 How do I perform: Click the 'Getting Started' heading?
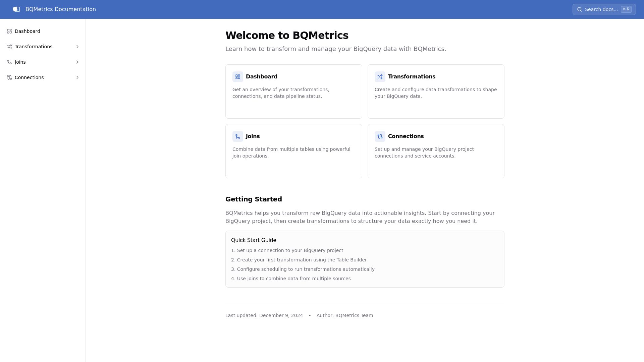tap(254, 199)
